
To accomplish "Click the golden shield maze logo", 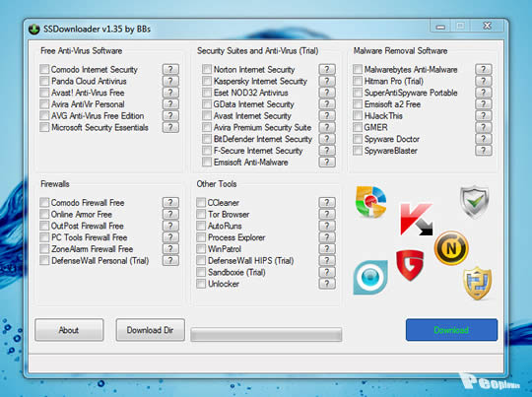I will click(478, 284).
